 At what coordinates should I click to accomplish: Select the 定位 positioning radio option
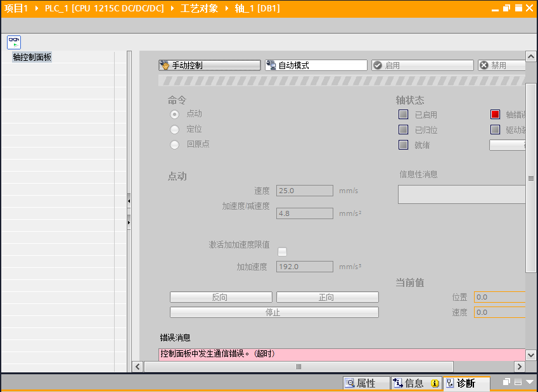point(175,129)
